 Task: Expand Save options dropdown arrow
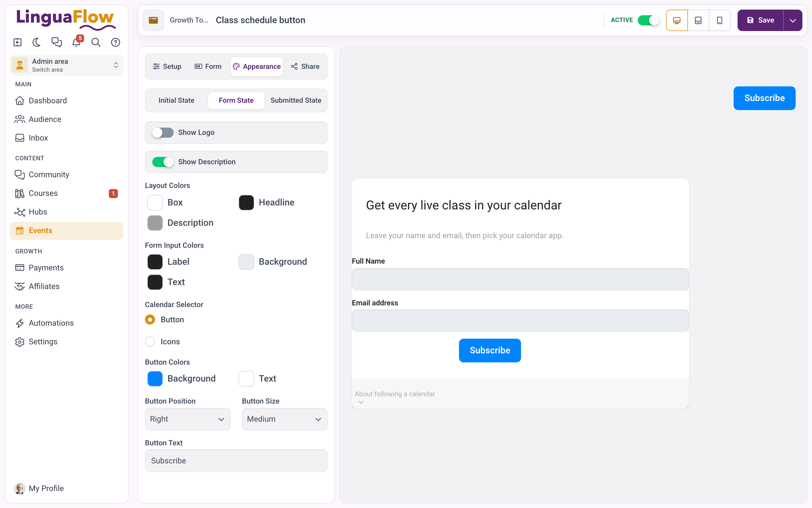[793, 20]
